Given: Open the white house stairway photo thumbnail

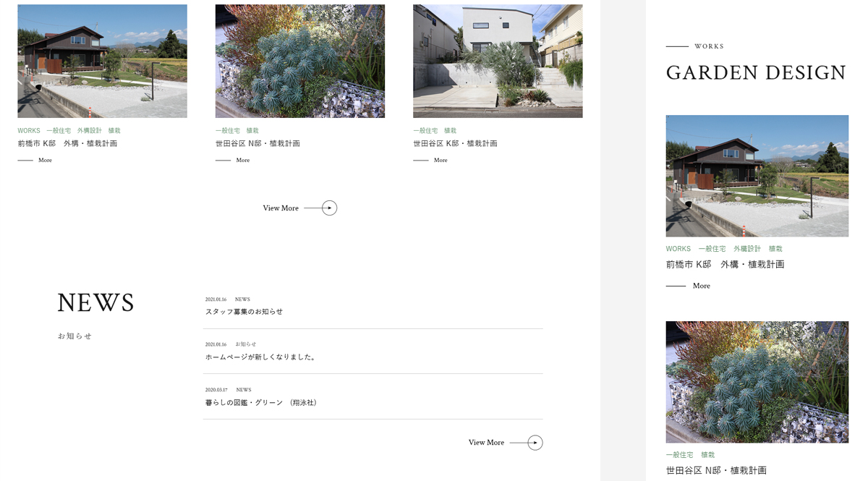Looking at the screenshot, I should (x=498, y=61).
